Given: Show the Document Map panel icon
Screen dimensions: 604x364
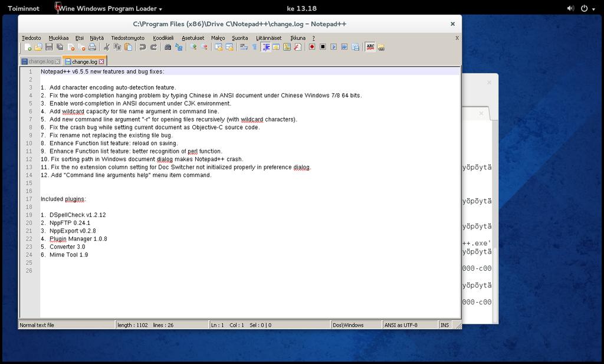Looking at the screenshot, I should [287, 47].
